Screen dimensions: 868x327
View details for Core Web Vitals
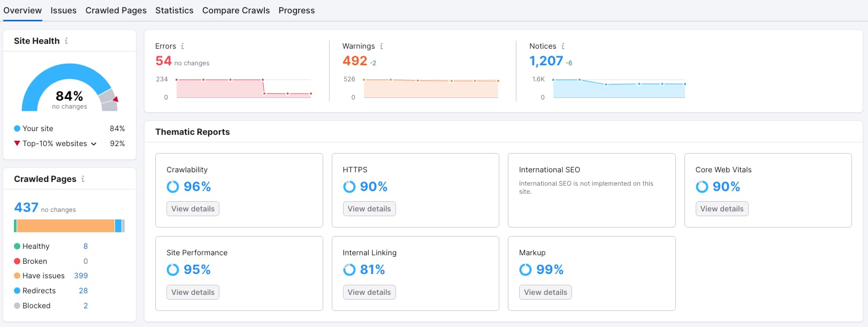(721, 209)
